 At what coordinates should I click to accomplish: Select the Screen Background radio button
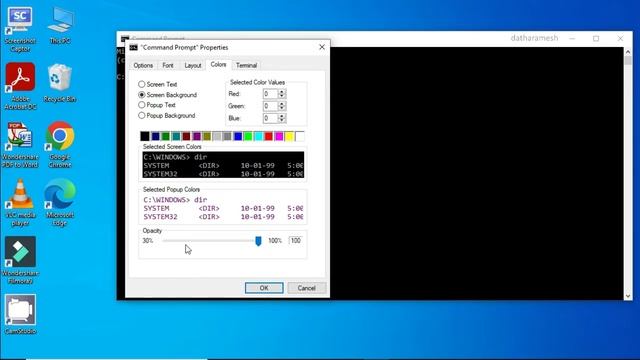(x=142, y=95)
